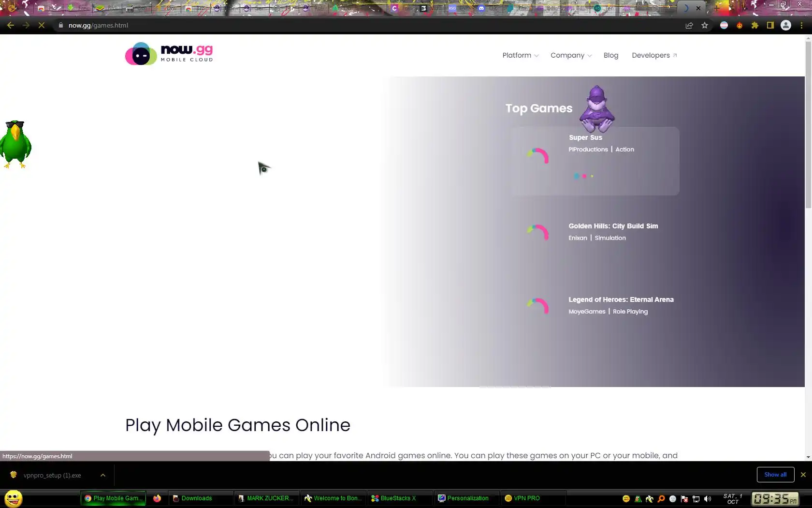Click the Top Games heading
The width and height of the screenshot is (812, 508).
[x=538, y=108]
